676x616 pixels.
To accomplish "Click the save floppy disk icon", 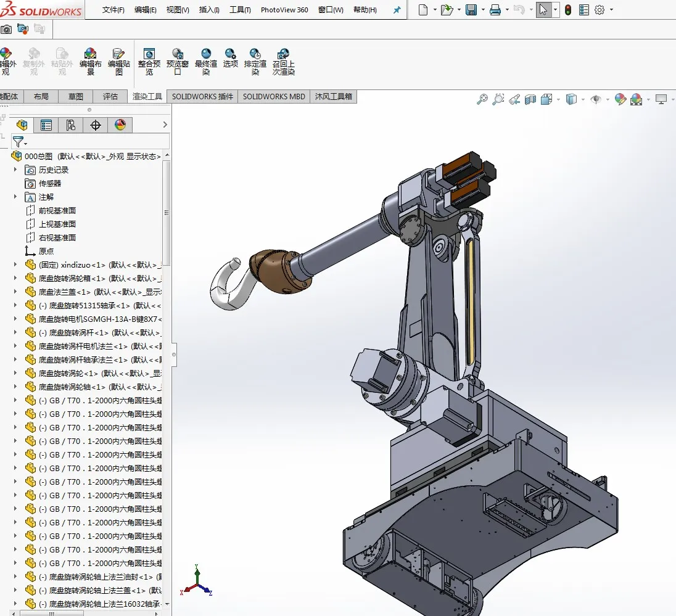I will (x=471, y=10).
